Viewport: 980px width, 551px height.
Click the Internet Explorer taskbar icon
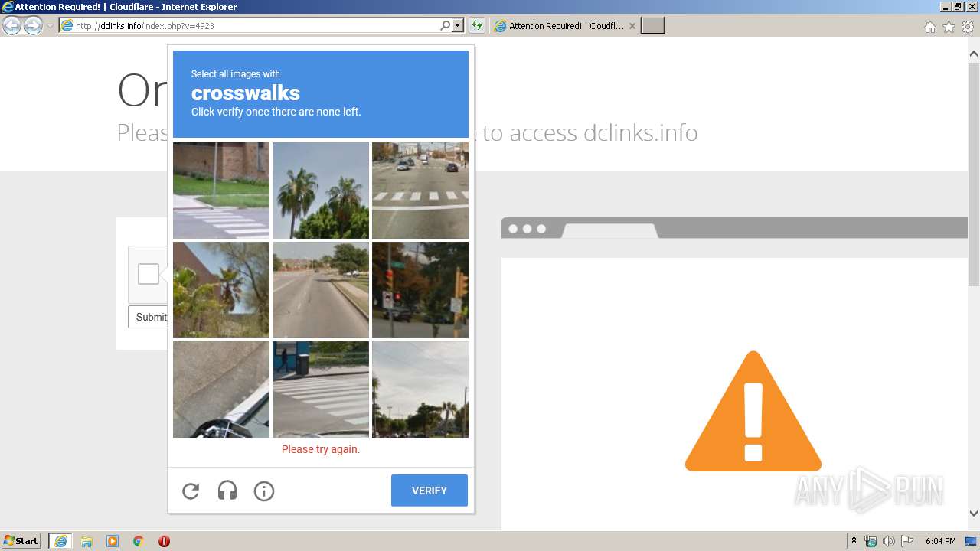pyautogui.click(x=60, y=541)
